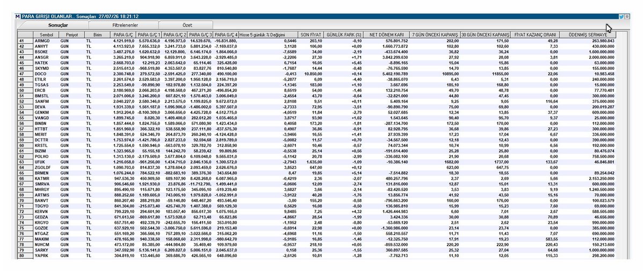This screenshot has width=644, height=271.
Task: Click row number 60 header cell
Action: pos(26,145)
